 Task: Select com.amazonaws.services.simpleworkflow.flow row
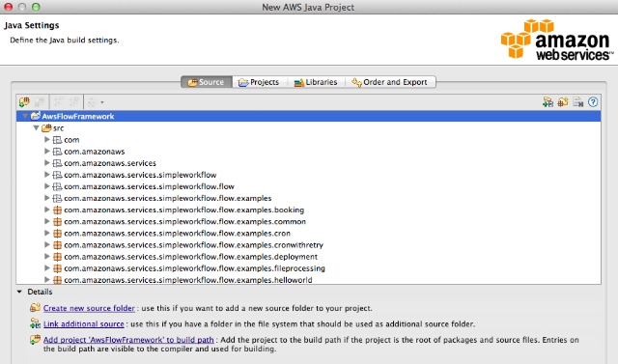point(309,186)
